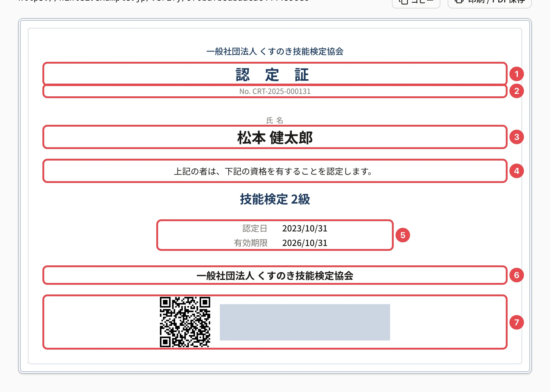550x392 pixels.
Task: Click the bold association name above QR code
Action: point(275,276)
